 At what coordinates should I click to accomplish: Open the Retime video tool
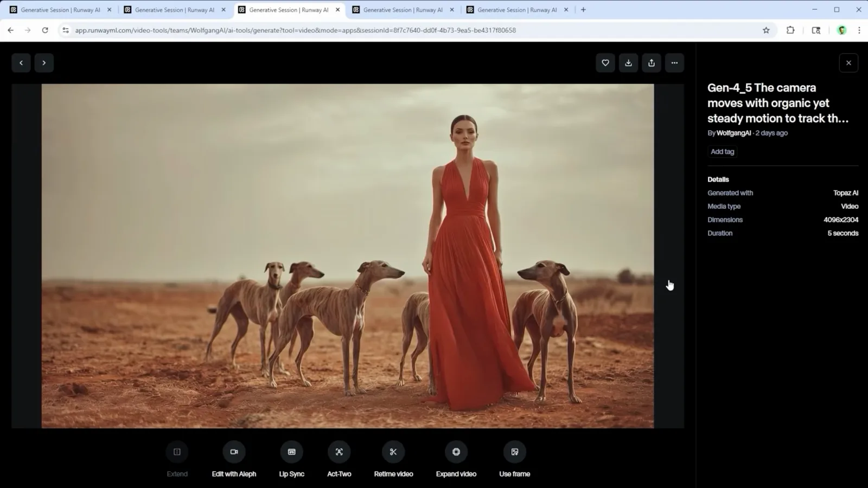[x=393, y=452]
